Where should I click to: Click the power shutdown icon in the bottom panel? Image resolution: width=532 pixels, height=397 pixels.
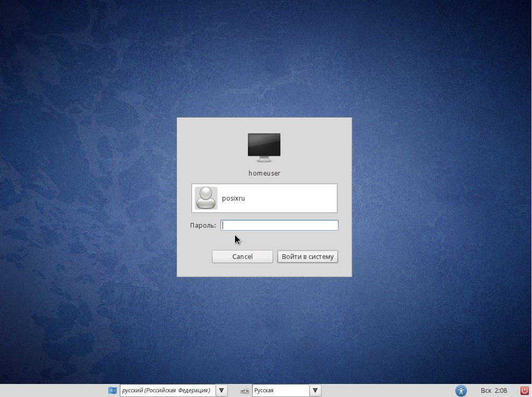(x=525, y=391)
